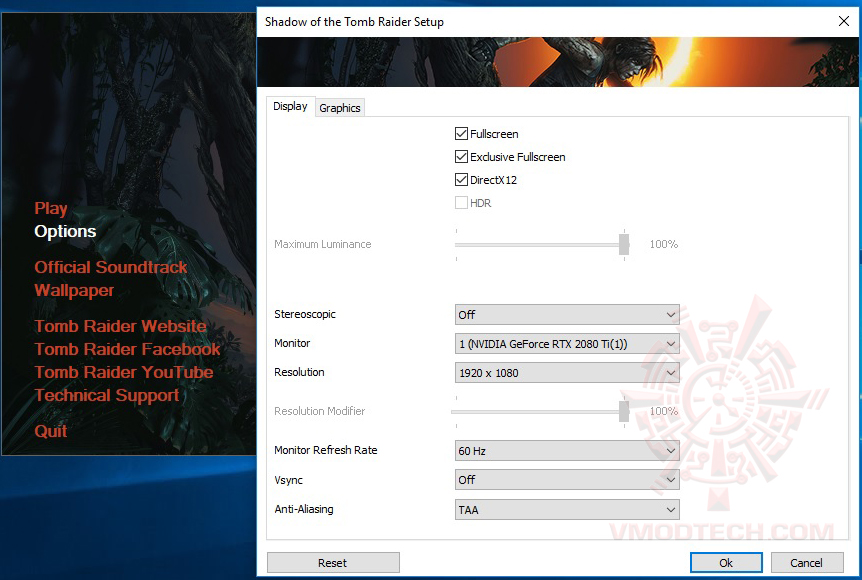This screenshot has width=862, height=580.
Task: Click the Stereoscopic label
Action: pyautogui.click(x=305, y=314)
